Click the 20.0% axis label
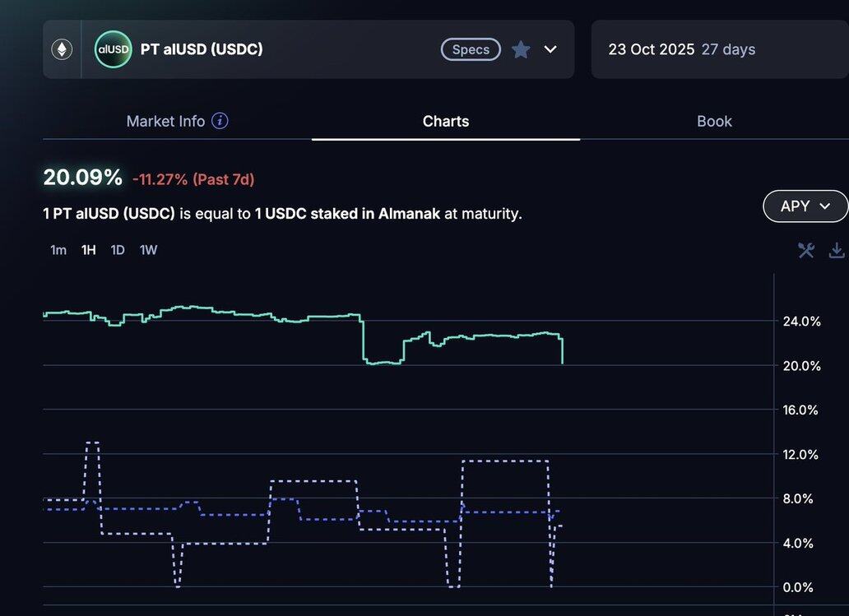 click(x=802, y=366)
